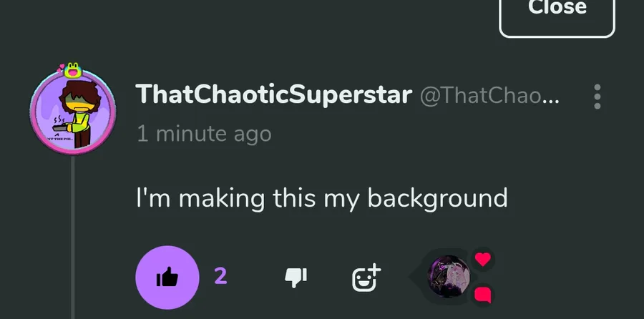
Task: Click the tiny pink heart beside frog badge
Action: 62,66
